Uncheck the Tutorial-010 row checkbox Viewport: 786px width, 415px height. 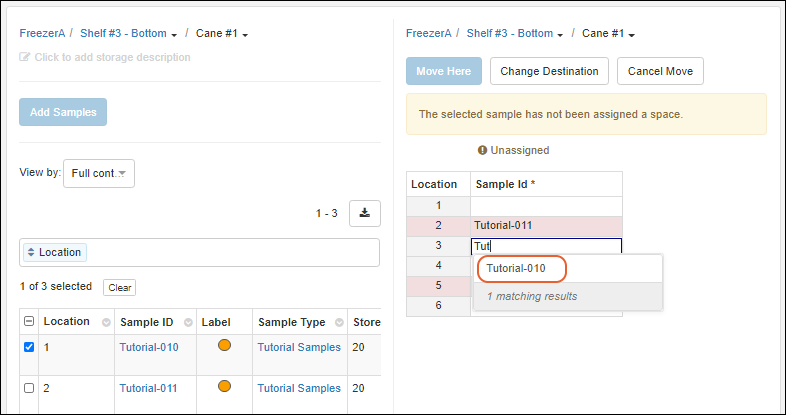[x=29, y=347]
